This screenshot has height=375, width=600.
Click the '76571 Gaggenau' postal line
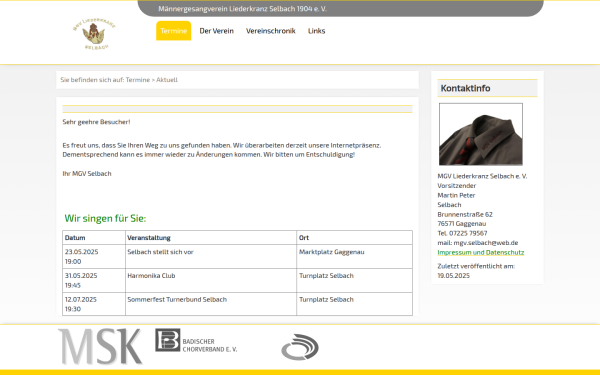point(461,223)
